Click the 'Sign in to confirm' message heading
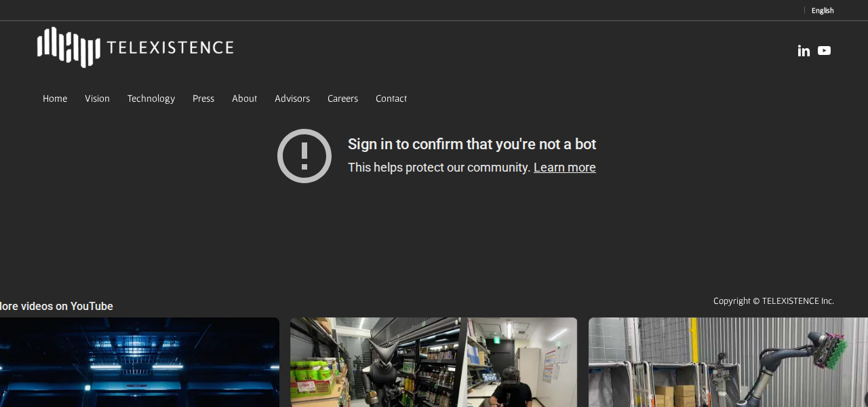 point(472,144)
